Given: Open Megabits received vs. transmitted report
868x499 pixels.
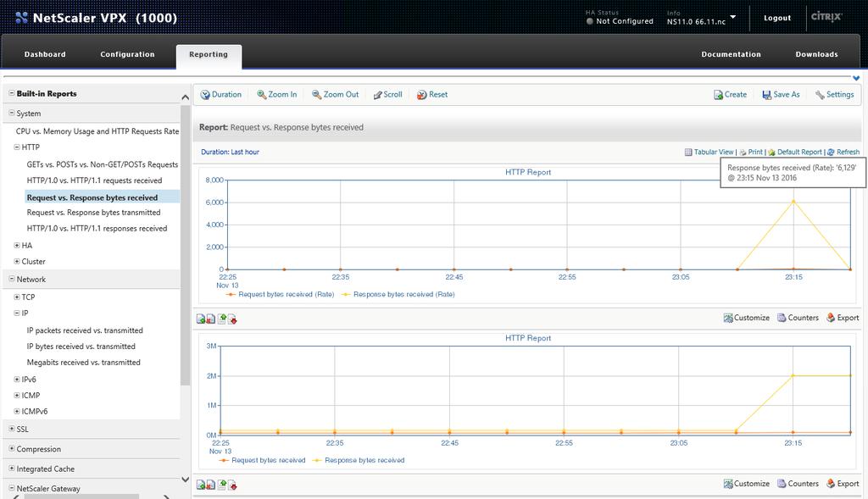Looking at the screenshot, I should (x=84, y=363).
